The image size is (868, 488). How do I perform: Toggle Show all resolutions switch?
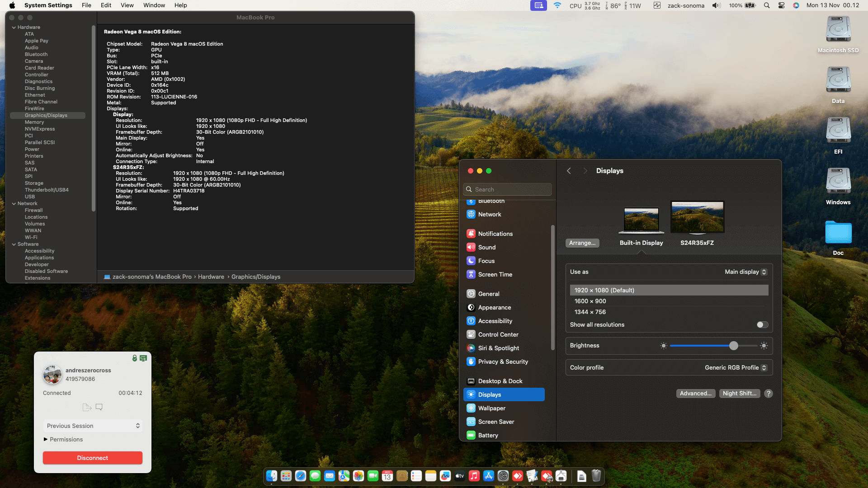click(762, 324)
